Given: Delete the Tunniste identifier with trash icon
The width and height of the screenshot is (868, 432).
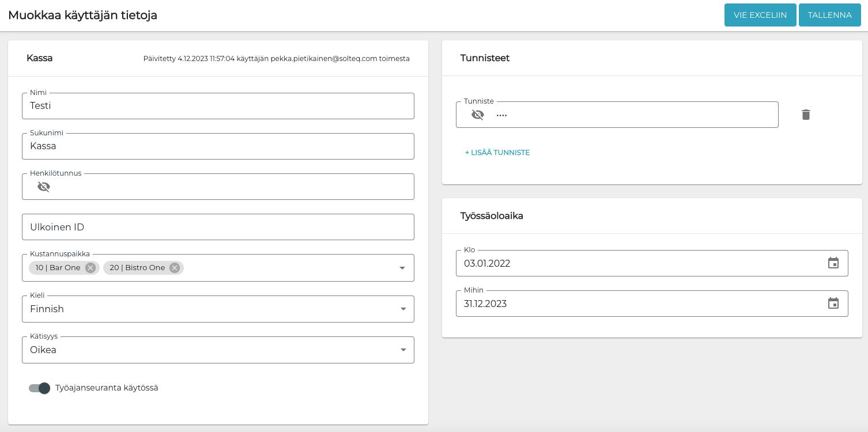Looking at the screenshot, I should point(806,115).
